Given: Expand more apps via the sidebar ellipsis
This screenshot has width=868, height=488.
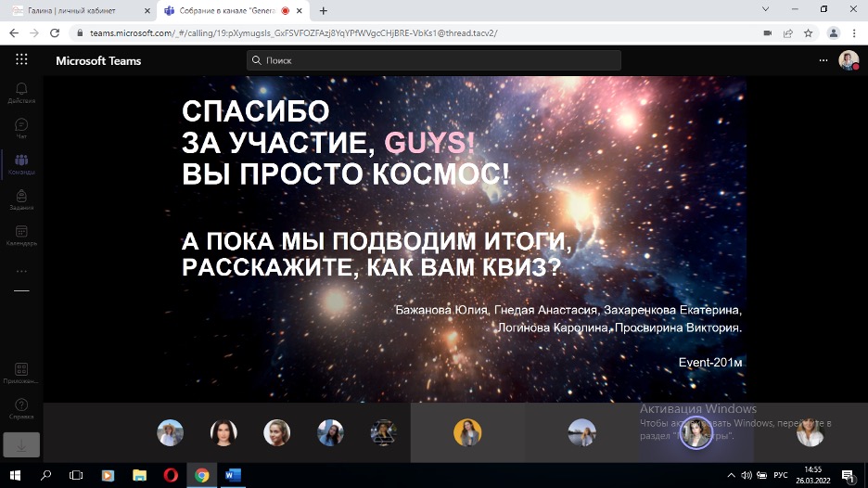Looking at the screenshot, I should point(21,272).
